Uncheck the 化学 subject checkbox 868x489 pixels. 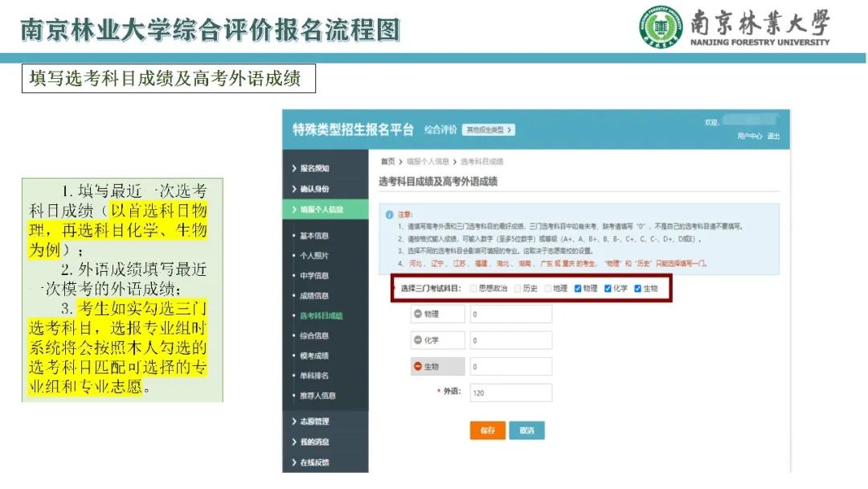coord(608,289)
